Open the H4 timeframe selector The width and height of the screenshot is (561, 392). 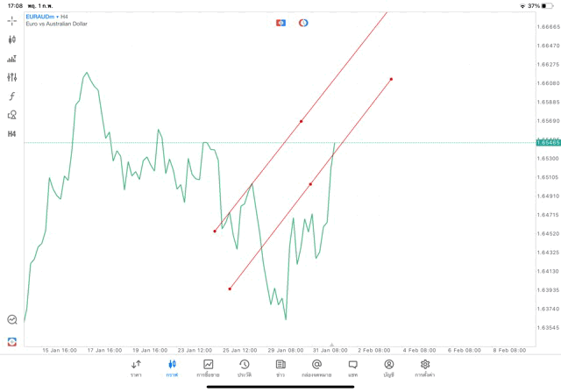[12, 134]
